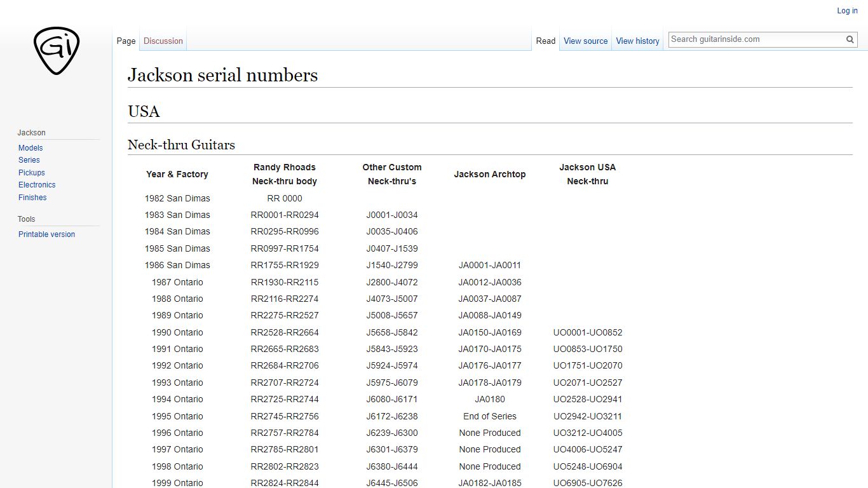Click the JA0182-JA0185 cell
The height and width of the screenshot is (488, 868).
point(490,483)
